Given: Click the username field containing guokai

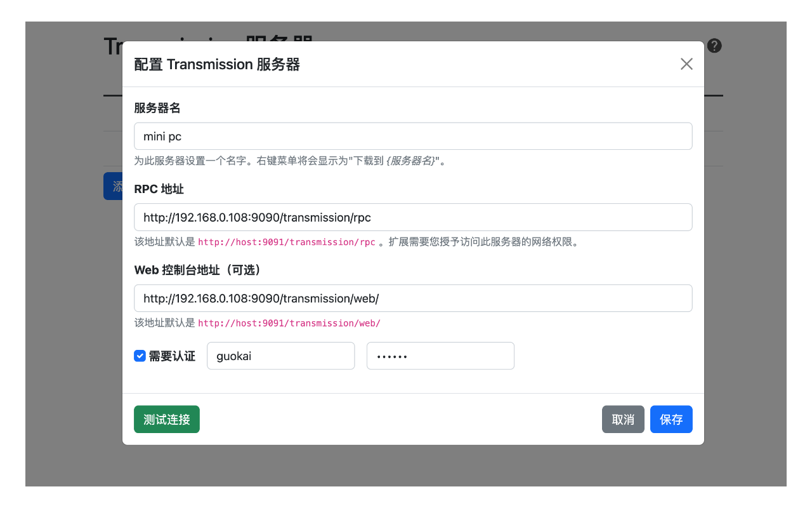Looking at the screenshot, I should tap(280, 356).
